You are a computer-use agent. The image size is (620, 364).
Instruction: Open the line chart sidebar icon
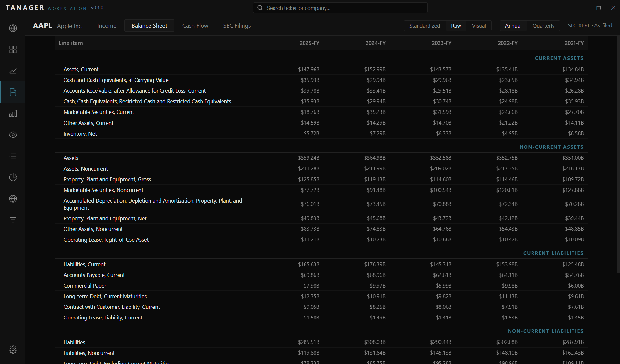click(13, 71)
